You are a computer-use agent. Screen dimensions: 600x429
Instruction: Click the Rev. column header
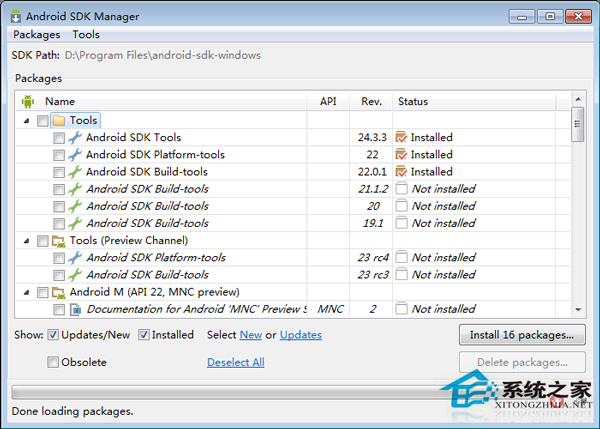coord(372,101)
